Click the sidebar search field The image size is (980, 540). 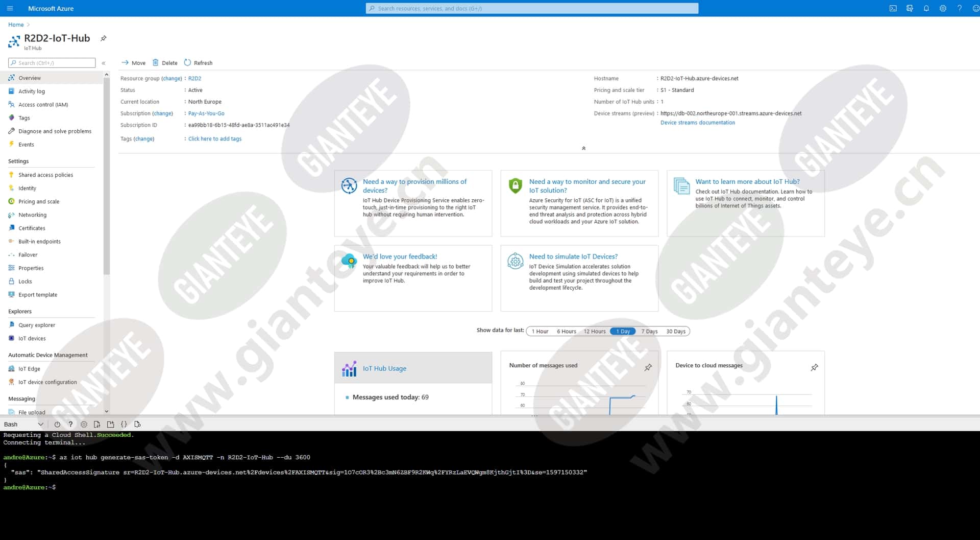click(52, 63)
